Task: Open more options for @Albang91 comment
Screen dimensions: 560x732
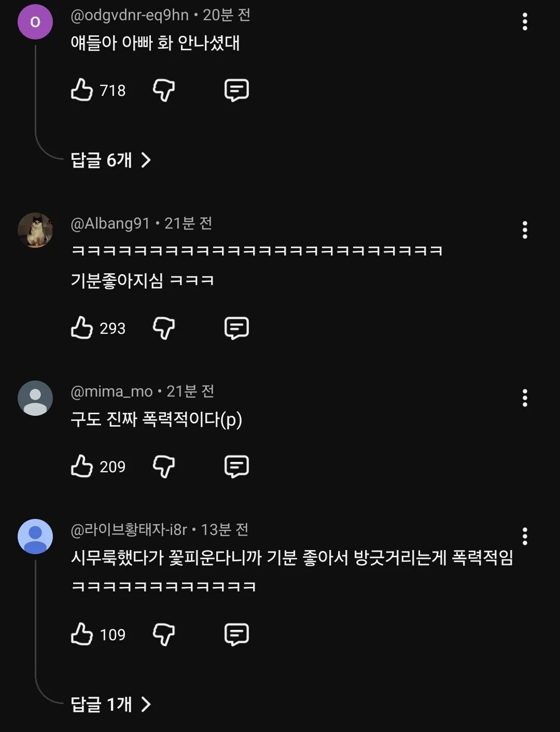Action: 525,230
